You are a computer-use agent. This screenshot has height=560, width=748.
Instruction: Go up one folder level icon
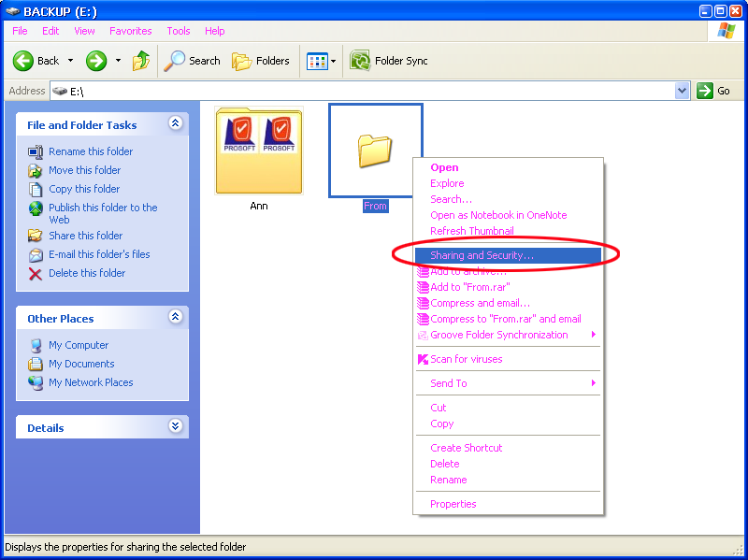tap(141, 61)
